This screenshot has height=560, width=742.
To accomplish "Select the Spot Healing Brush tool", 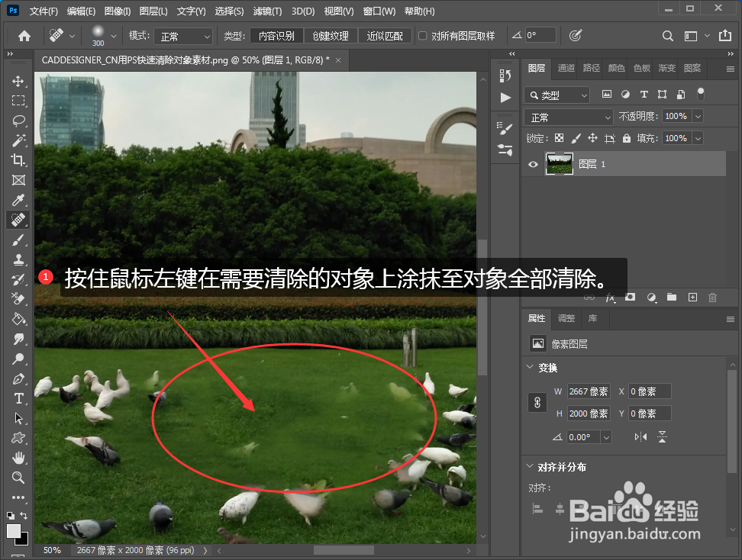I will (x=18, y=220).
